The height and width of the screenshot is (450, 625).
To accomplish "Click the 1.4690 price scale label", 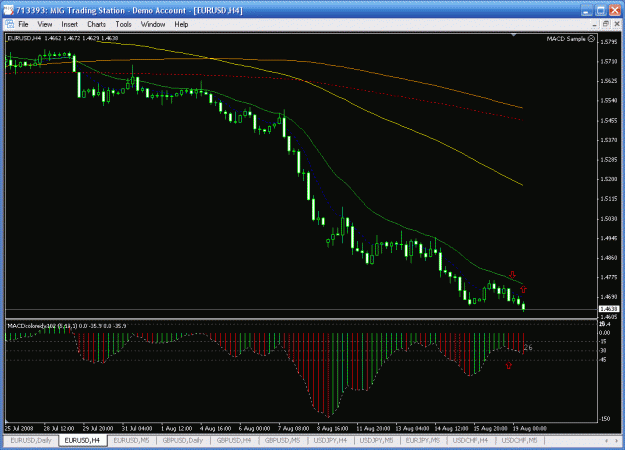I will [x=609, y=297].
